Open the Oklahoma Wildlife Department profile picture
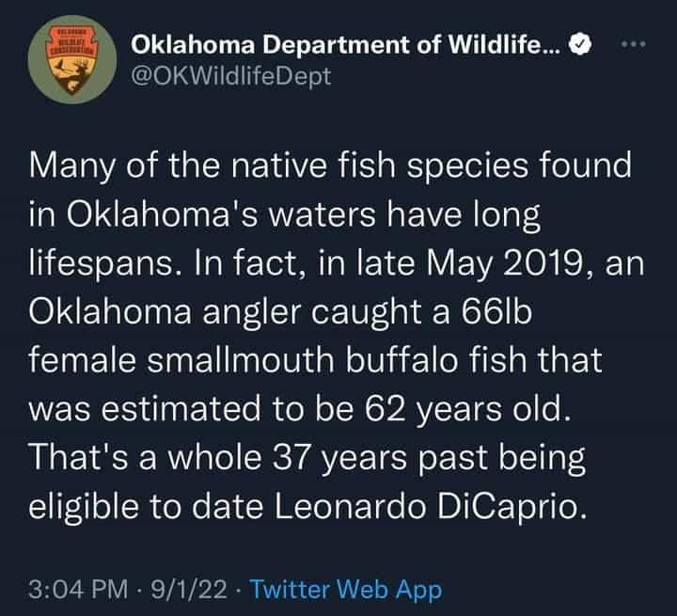The width and height of the screenshot is (677, 616). 65,61
